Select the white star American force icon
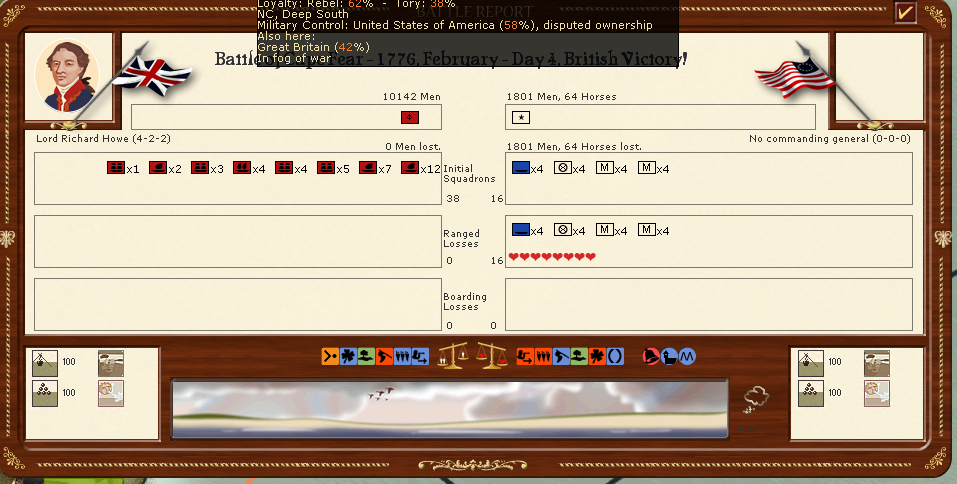 pyautogui.click(x=521, y=118)
